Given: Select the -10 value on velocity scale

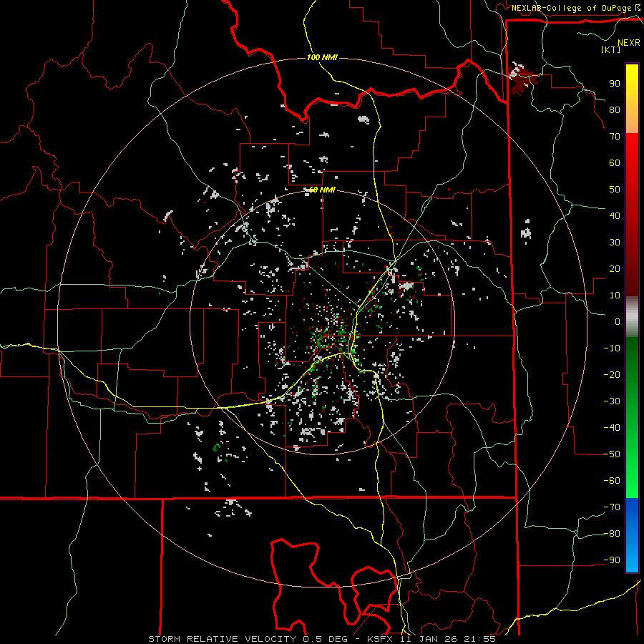Looking at the screenshot, I should point(612,348).
